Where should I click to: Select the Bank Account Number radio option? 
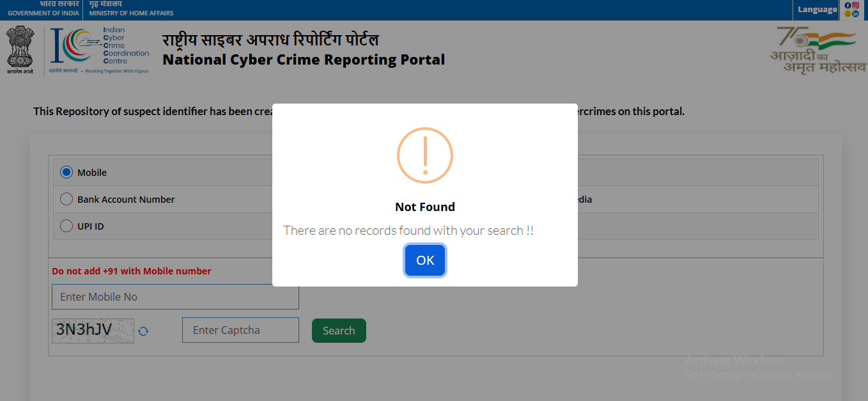point(66,200)
